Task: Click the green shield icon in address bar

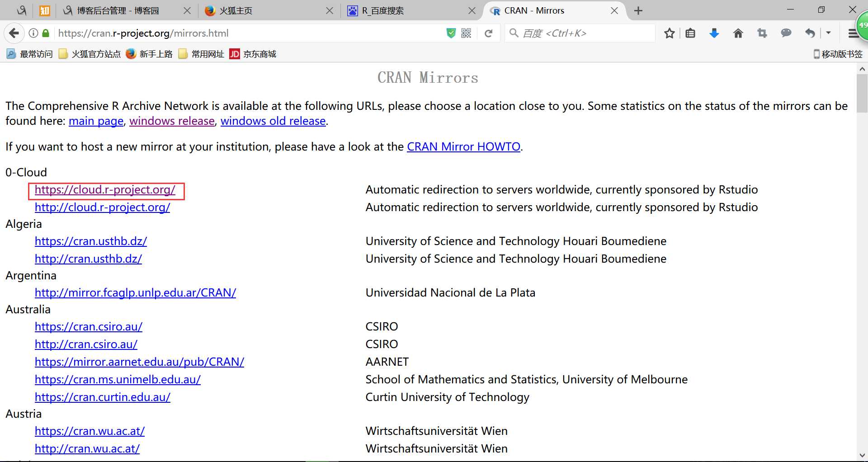Action: click(451, 33)
